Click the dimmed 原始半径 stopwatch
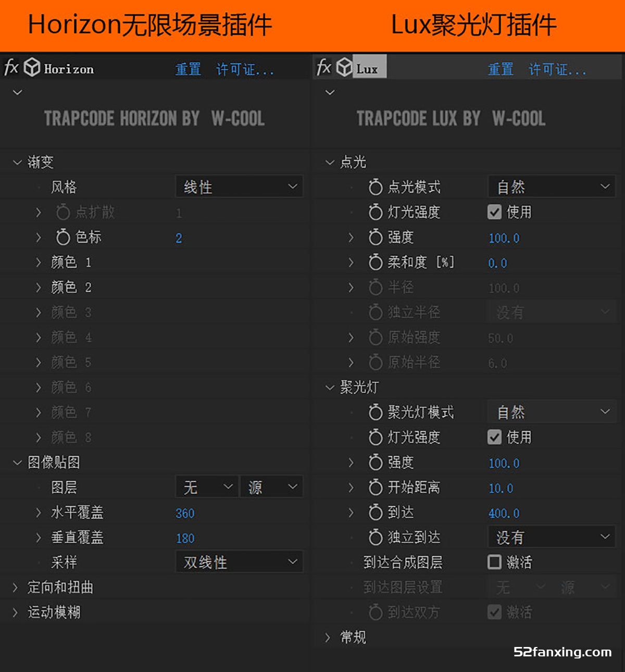 pyautogui.click(x=376, y=362)
